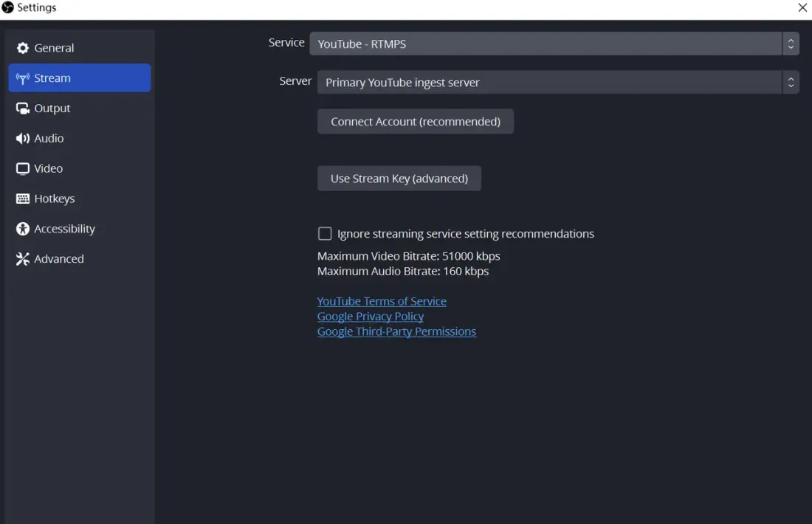Viewport: 812px width, 524px height.
Task: Open the General settings tab
Action: 79,48
